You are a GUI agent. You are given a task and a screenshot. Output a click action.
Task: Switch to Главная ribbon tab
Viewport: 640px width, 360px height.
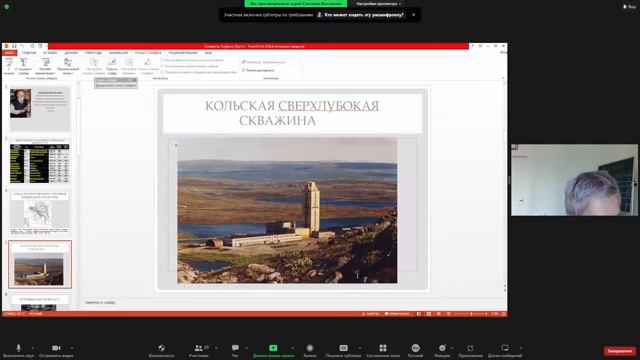coord(29,53)
